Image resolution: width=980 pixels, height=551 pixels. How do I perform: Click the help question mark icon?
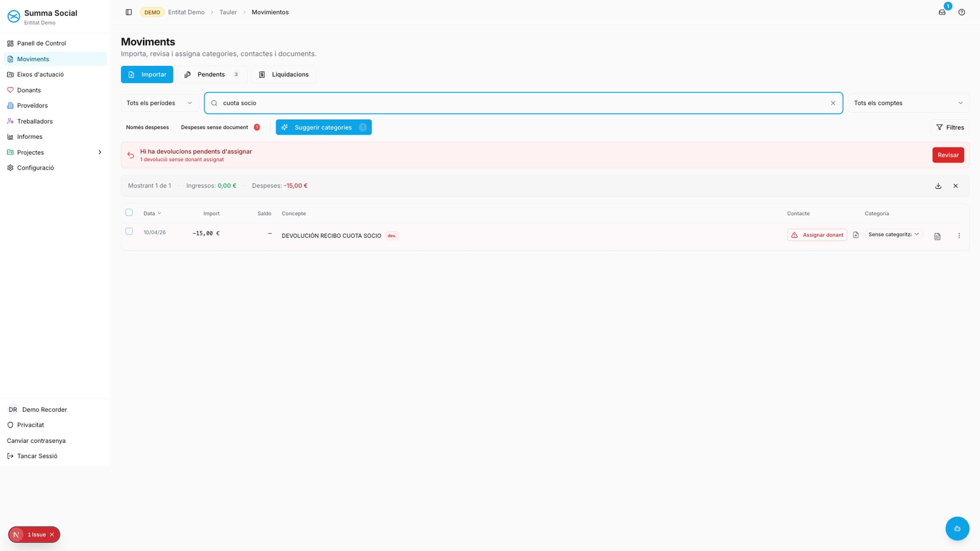click(x=962, y=12)
